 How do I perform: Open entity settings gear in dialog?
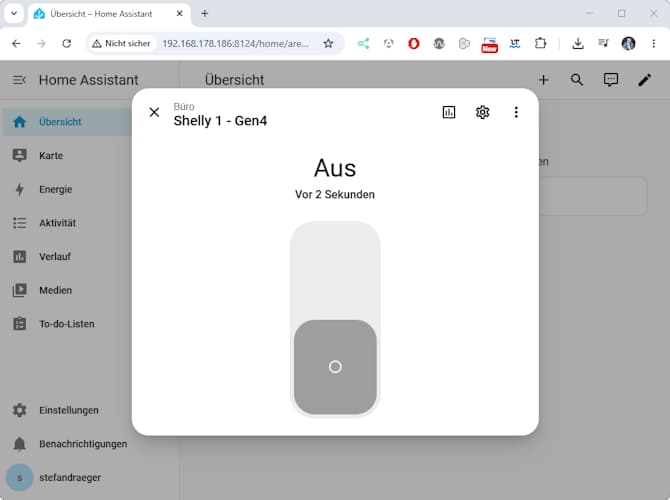[x=482, y=112]
